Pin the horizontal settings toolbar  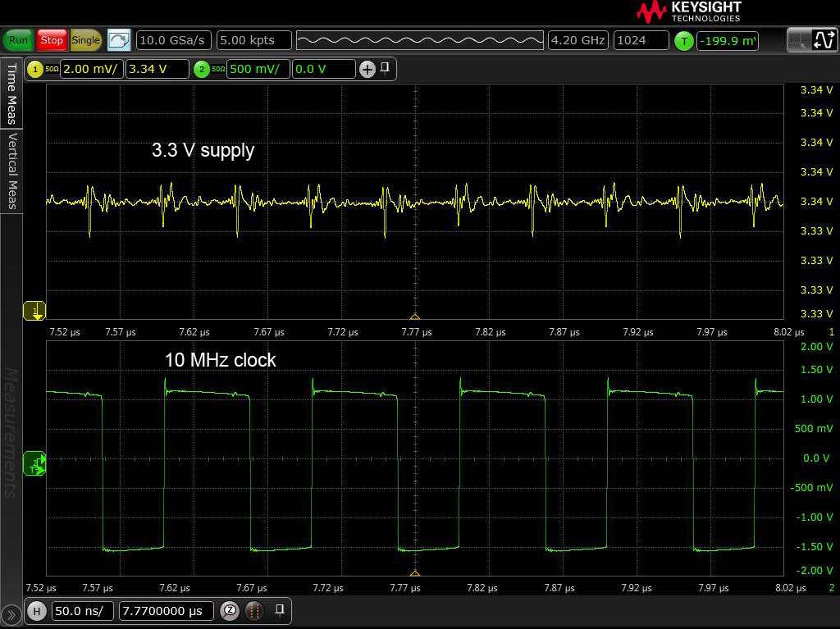(x=280, y=610)
